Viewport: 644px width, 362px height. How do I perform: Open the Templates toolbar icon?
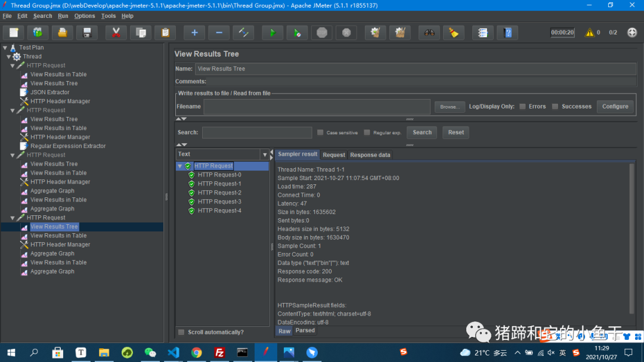click(38, 32)
